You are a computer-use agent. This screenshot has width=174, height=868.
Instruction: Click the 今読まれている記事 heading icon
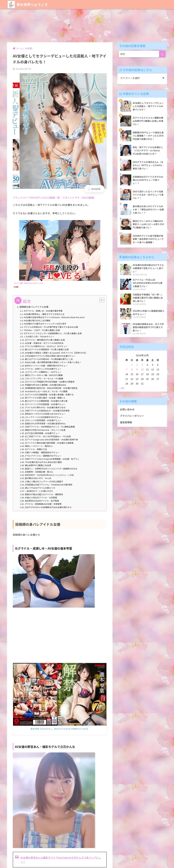pos(121,94)
